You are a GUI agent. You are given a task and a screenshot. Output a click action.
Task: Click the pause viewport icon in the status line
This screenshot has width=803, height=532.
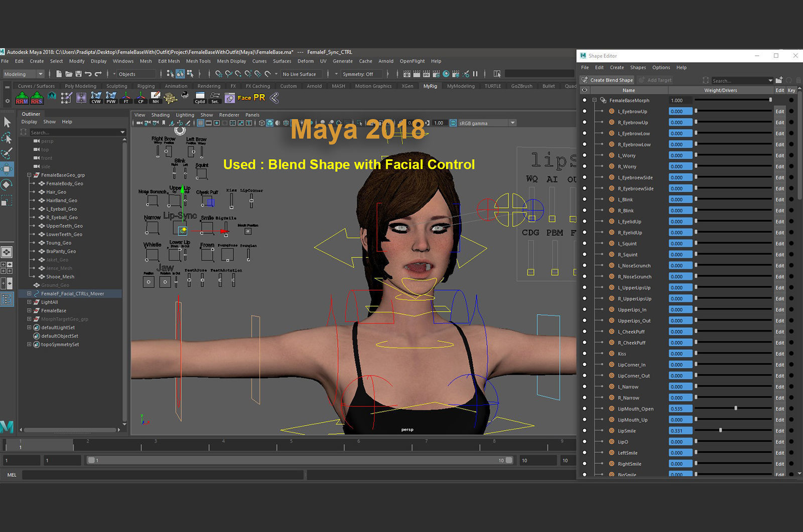point(475,74)
